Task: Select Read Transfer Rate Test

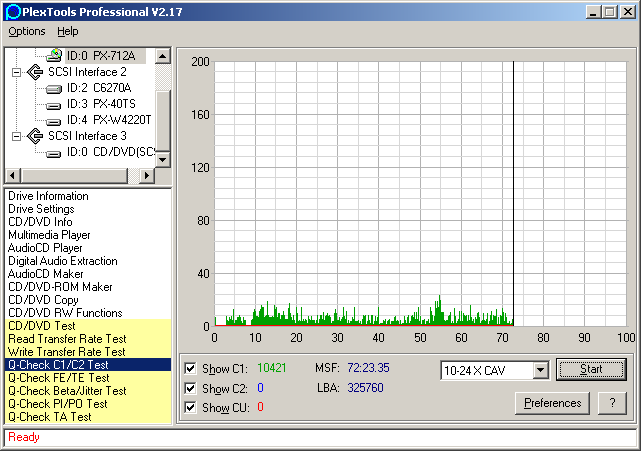Action: tap(88, 339)
